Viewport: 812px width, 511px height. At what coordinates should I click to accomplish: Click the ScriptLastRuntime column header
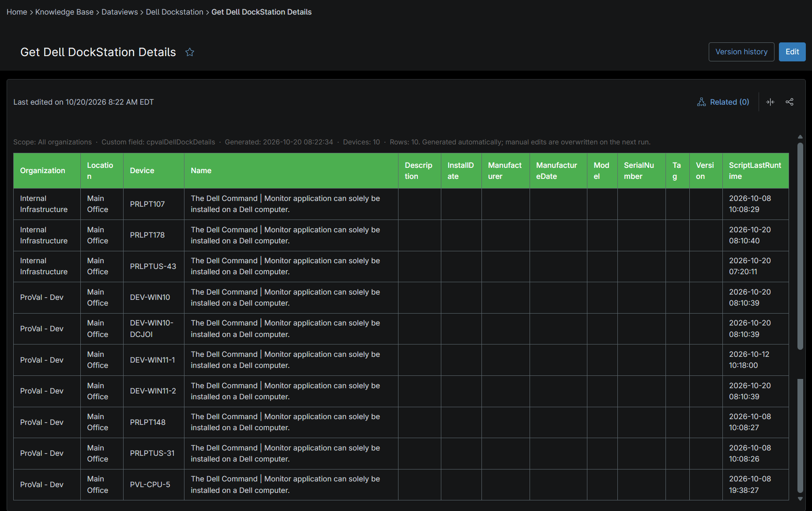click(755, 171)
